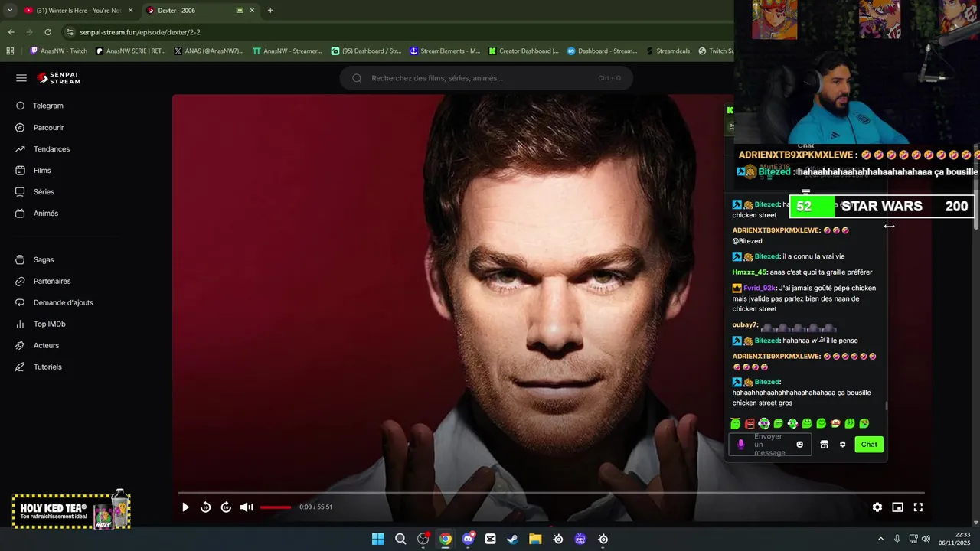Select Séries in the sidebar
This screenshot has height=551, width=980.
(35, 192)
